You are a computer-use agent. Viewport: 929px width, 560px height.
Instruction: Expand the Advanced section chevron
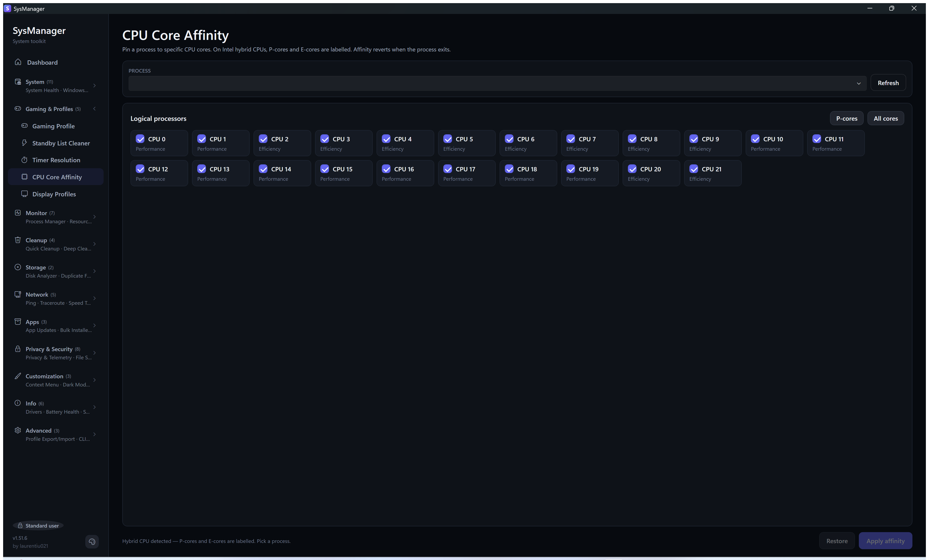click(x=95, y=435)
